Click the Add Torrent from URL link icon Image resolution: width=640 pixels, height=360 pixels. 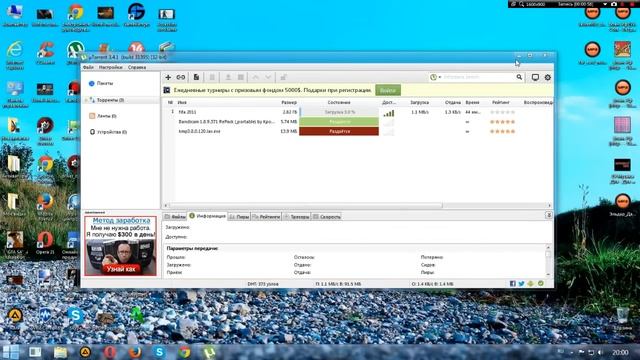pyautogui.click(x=181, y=77)
